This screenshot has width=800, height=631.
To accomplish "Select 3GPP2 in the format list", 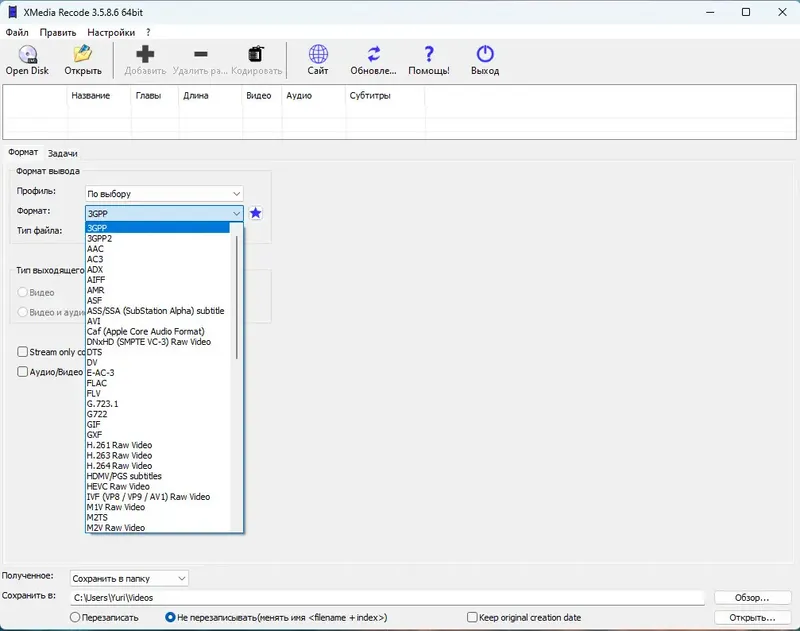I will (x=158, y=238).
